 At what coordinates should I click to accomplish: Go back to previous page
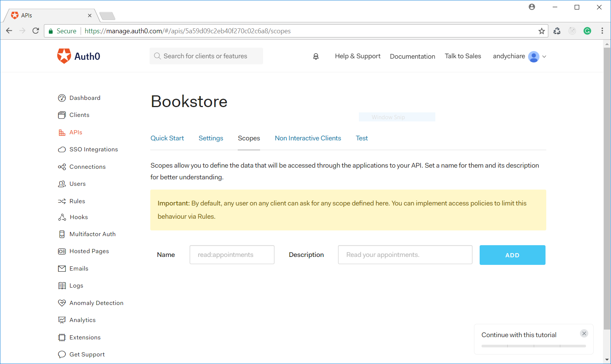coord(9,31)
